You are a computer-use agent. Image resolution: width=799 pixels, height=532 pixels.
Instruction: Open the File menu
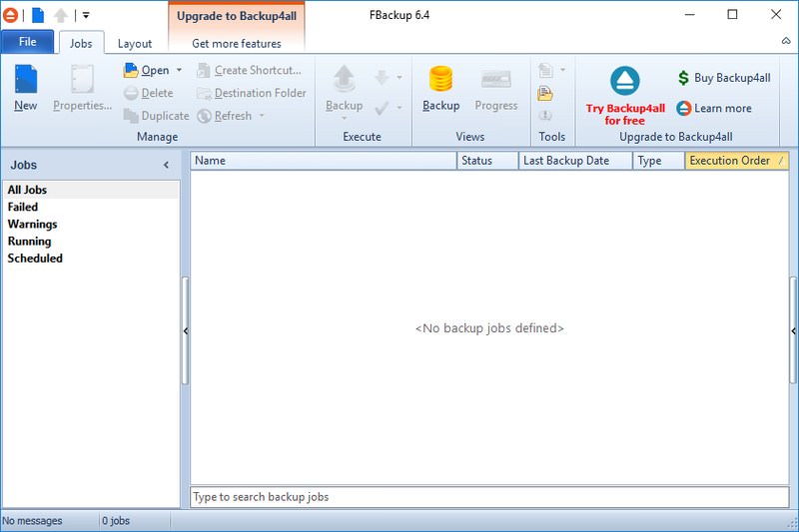coord(28,42)
